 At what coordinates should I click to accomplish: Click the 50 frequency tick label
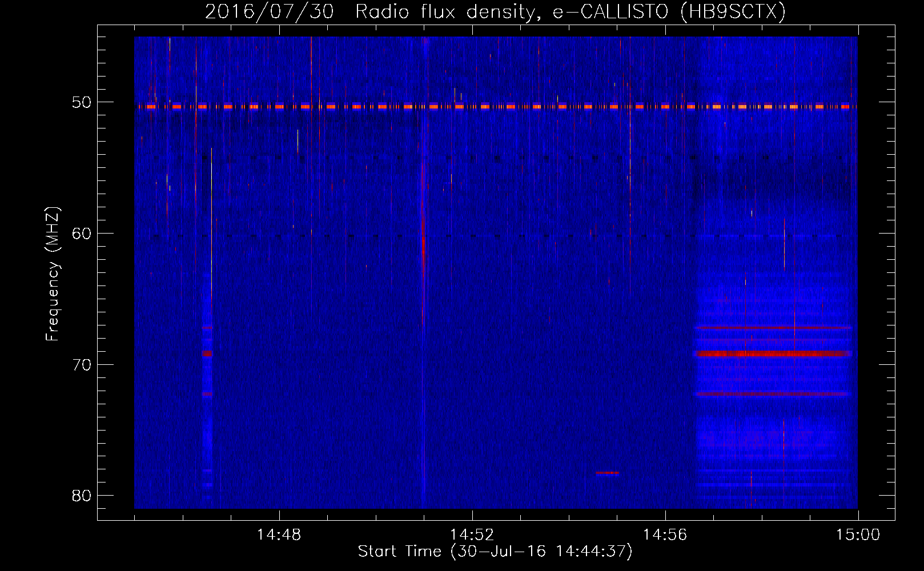tap(82, 102)
